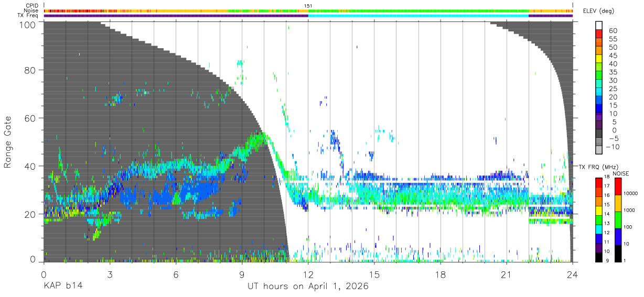Image resolution: width=644 pixels, height=297 pixels.
Task: Click the cyan 25-degree elevation swatch
Action: (x=599, y=91)
